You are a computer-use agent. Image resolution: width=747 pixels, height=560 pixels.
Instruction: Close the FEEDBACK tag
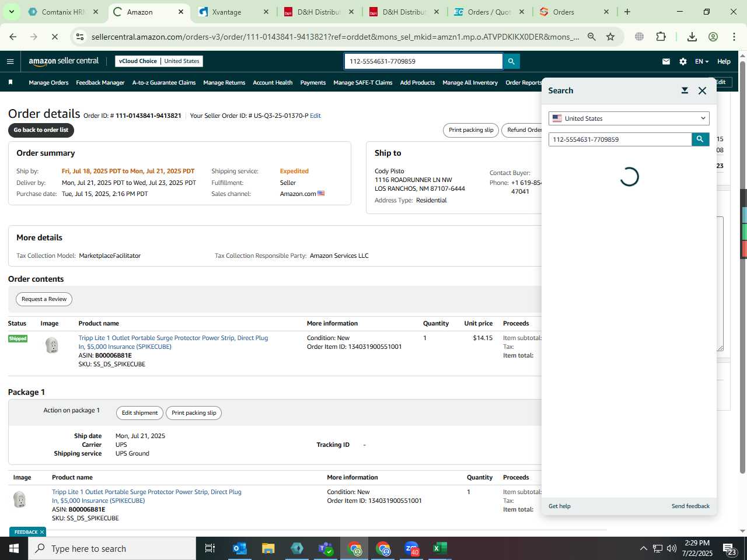point(42,532)
